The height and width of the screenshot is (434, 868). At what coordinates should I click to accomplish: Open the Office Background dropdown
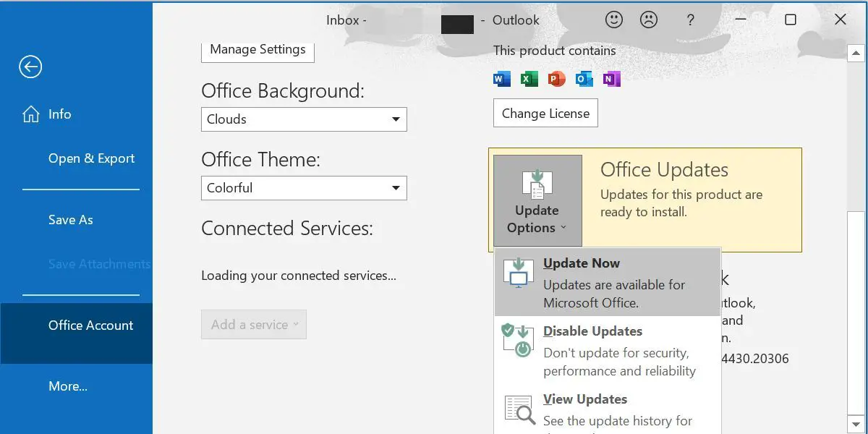[x=304, y=119]
